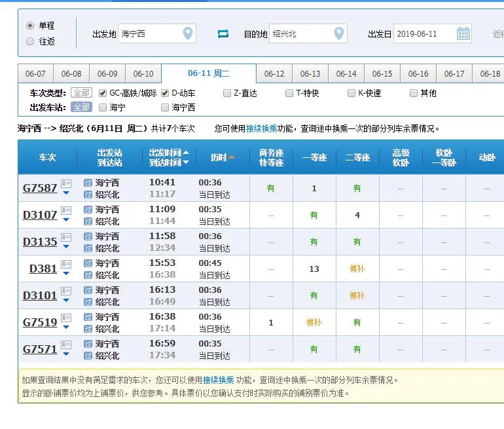Sort by 历时 duration arrow
Viewport: 504px width, 429px height.
pyautogui.click(x=232, y=157)
